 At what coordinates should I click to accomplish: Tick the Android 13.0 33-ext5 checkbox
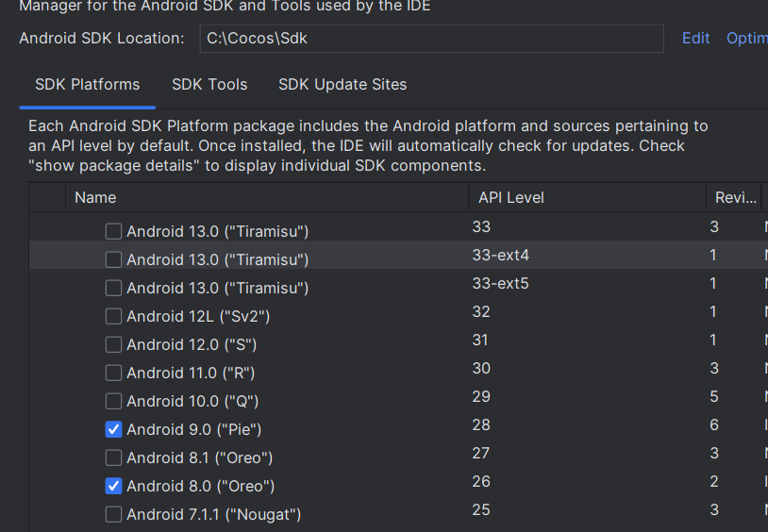tap(113, 288)
